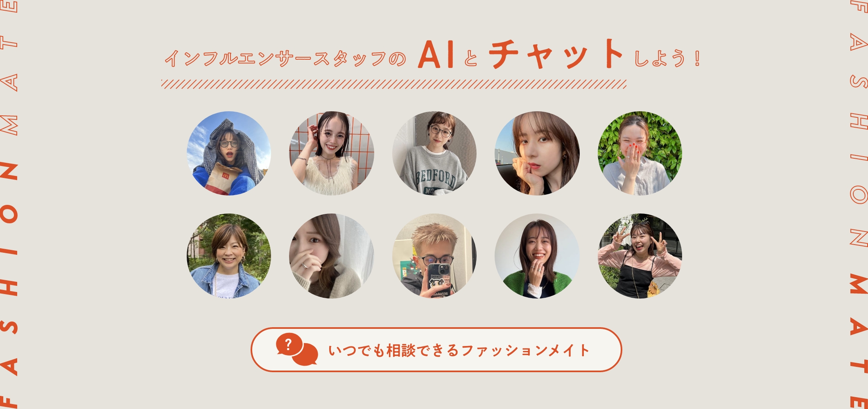Select the blond mirror-selfie avatar with phone
Screen dimensions: 868x409
pos(434,256)
